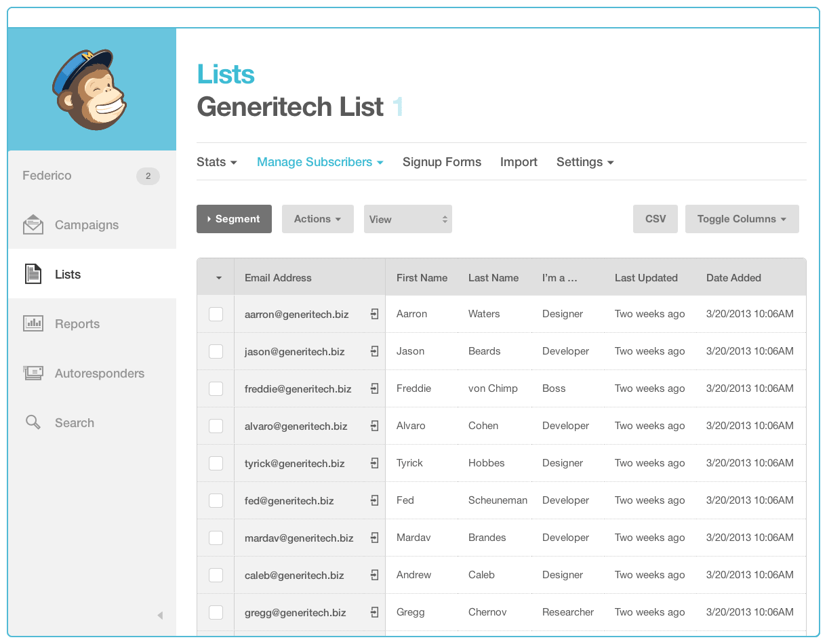The image size is (827, 644).
Task: Open profile icon next to aarron@generitech.biz
Action: (374, 314)
